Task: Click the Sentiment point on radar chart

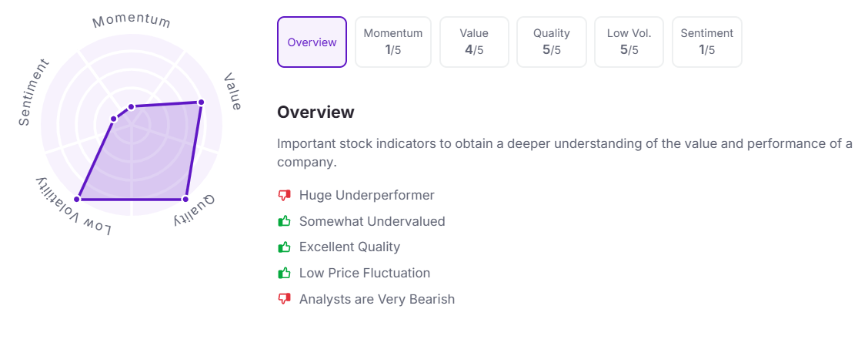Action: pyautogui.click(x=113, y=119)
